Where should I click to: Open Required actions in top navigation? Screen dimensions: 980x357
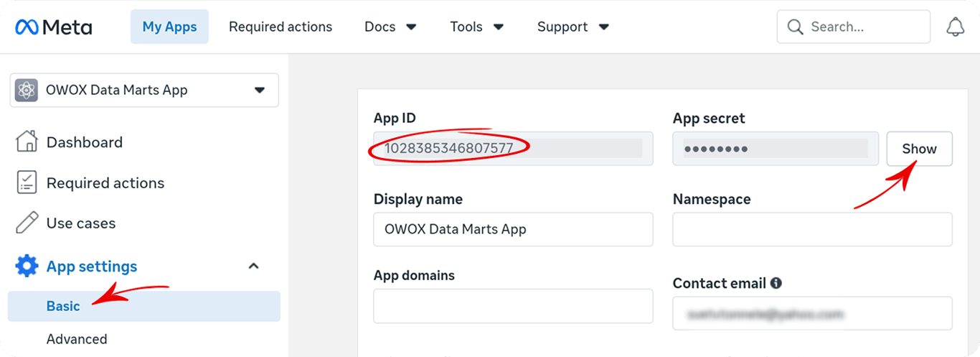(281, 27)
